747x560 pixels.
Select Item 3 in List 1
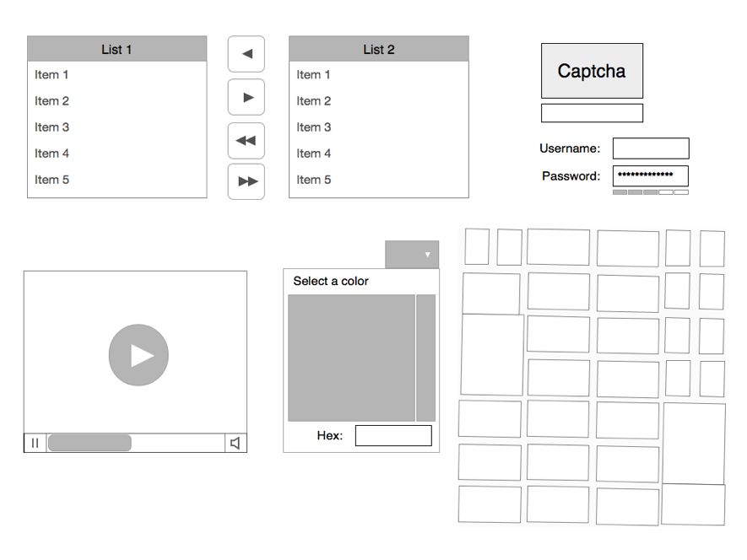click(x=117, y=127)
